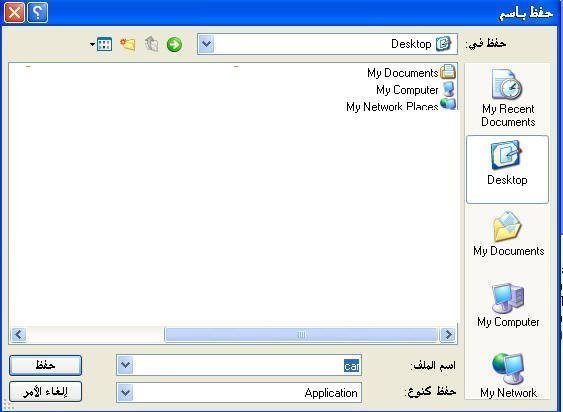Go up one folder level
This screenshot has height=412, width=563.
coord(152,45)
